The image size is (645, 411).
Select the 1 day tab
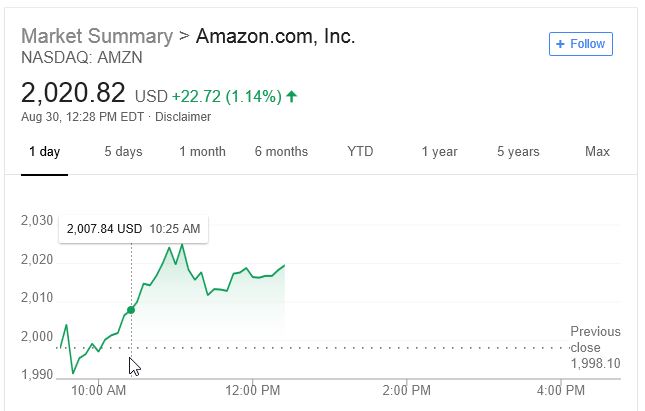point(44,152)
